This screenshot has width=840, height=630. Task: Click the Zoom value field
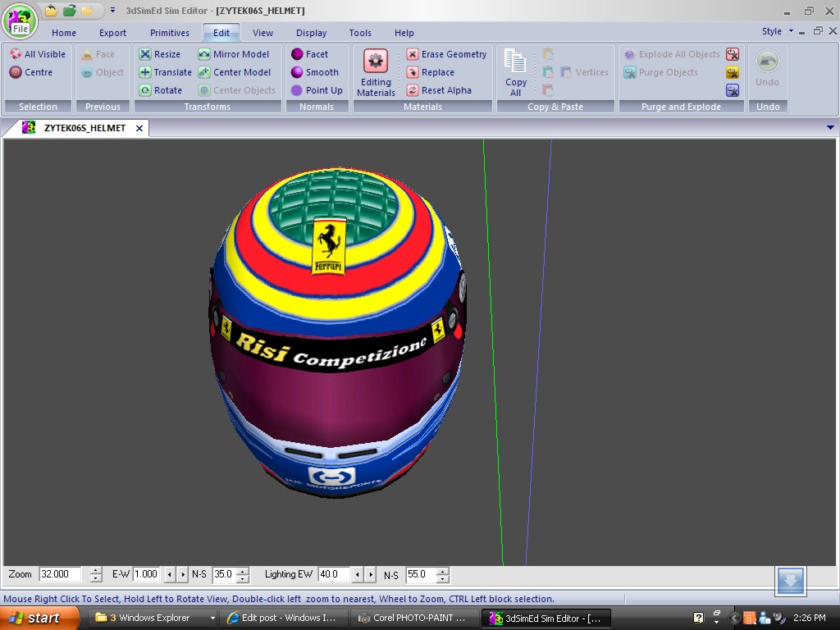coord(60,574)
